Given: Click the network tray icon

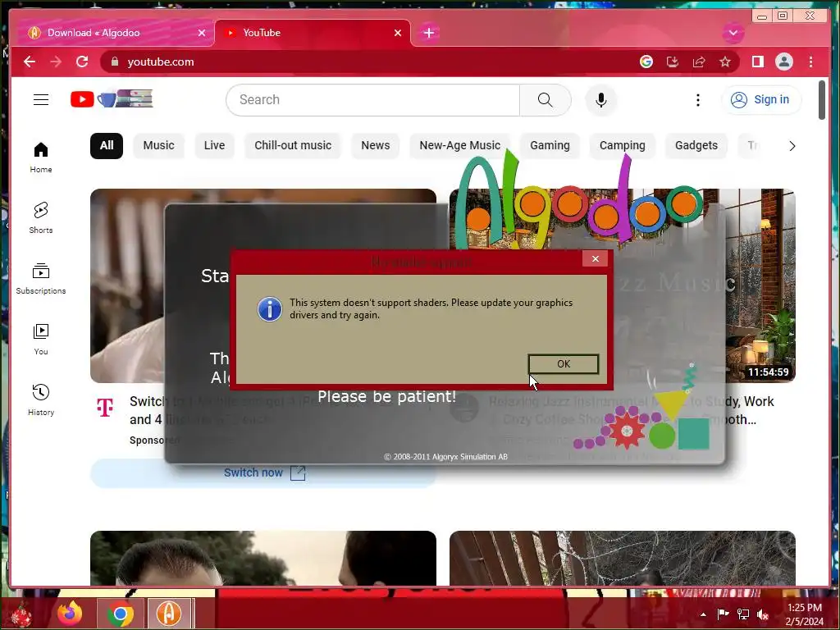Looking at the screenshot, I should [743, 614].
